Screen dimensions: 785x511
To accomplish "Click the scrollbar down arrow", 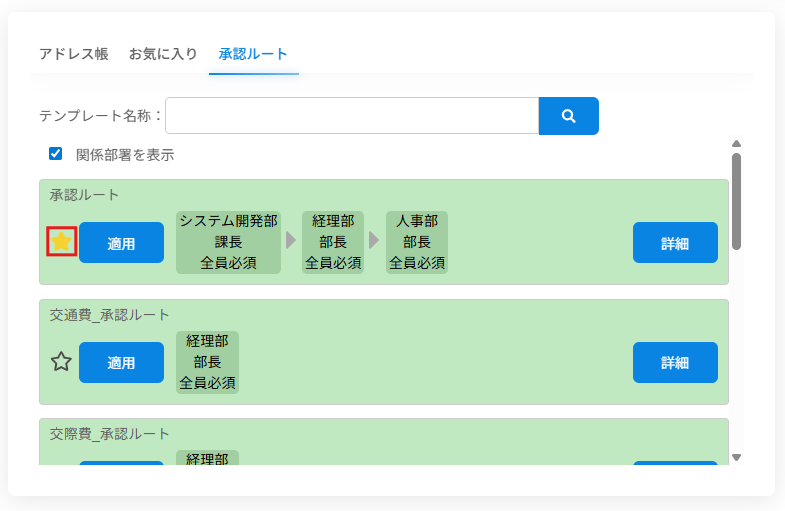I will 736,457.
